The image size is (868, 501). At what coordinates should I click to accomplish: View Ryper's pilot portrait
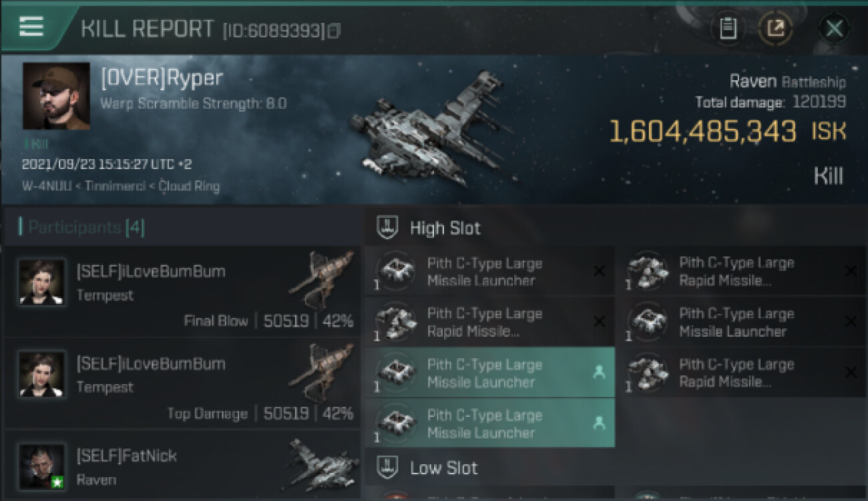pos(56,96)
